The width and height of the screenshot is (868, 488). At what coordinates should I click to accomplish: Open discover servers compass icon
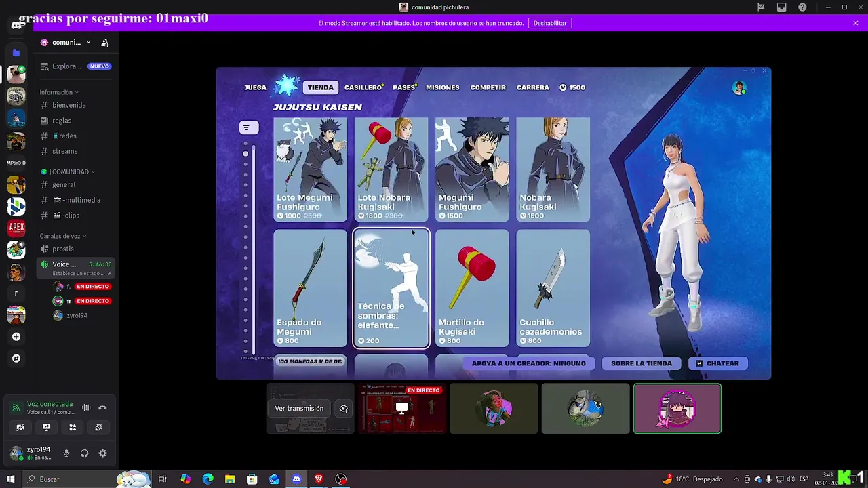[16, 358]
